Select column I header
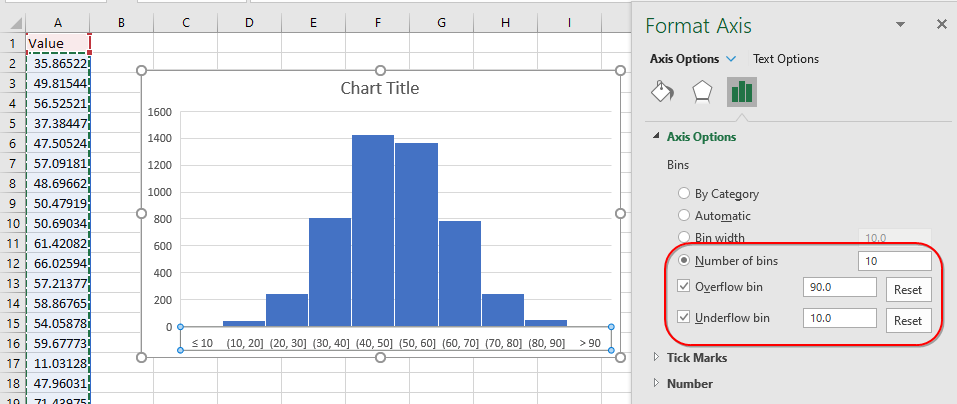The width and height of the screenshot is (957, 404). [x=569, y=23]
